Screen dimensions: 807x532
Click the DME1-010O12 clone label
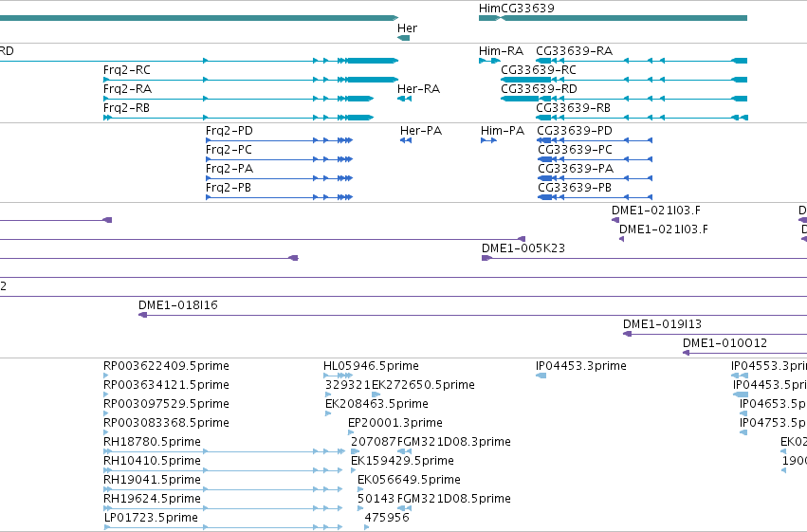(x=724, y=343)
